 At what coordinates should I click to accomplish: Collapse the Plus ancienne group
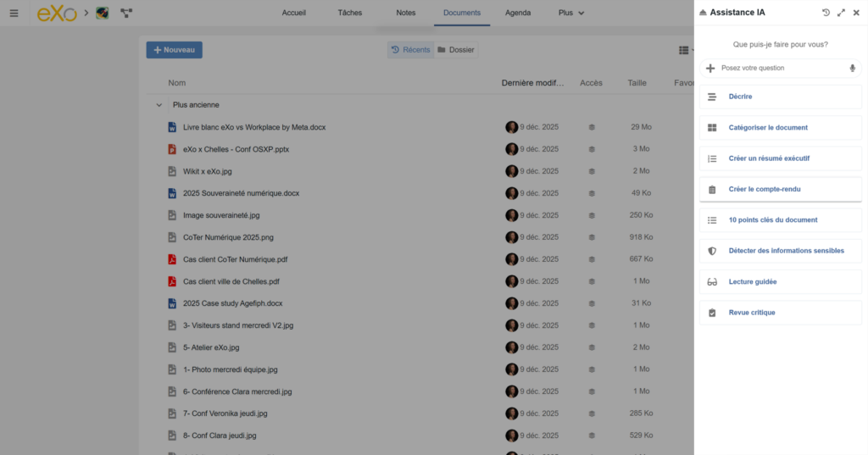[x=159, y=105]
